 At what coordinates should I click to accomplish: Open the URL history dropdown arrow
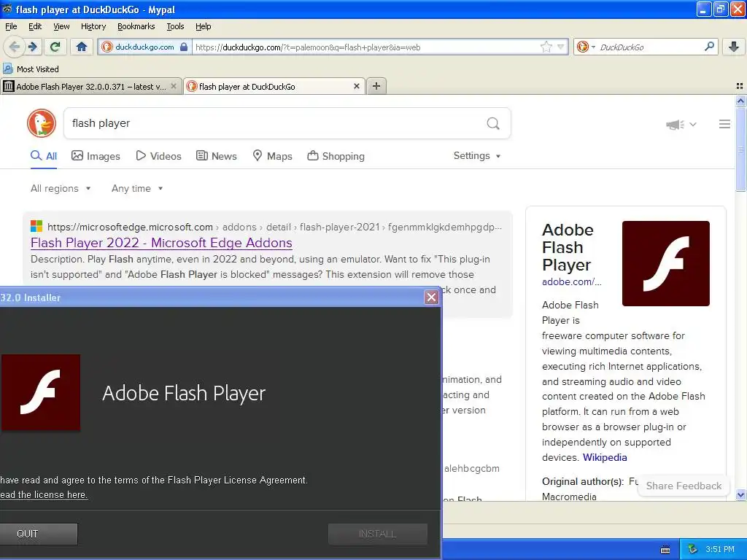click(561, 47)
